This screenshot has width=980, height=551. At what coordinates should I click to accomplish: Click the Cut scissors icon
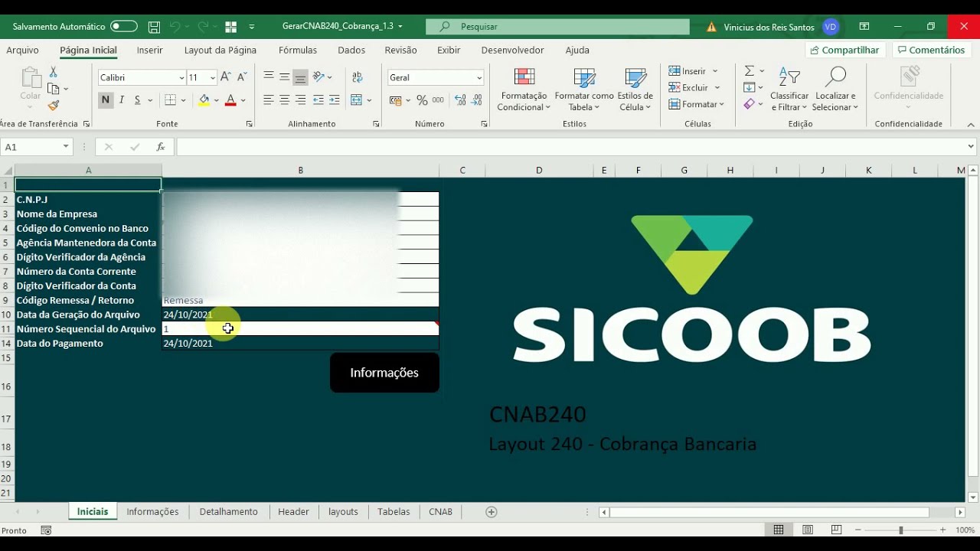pos(53,71)
